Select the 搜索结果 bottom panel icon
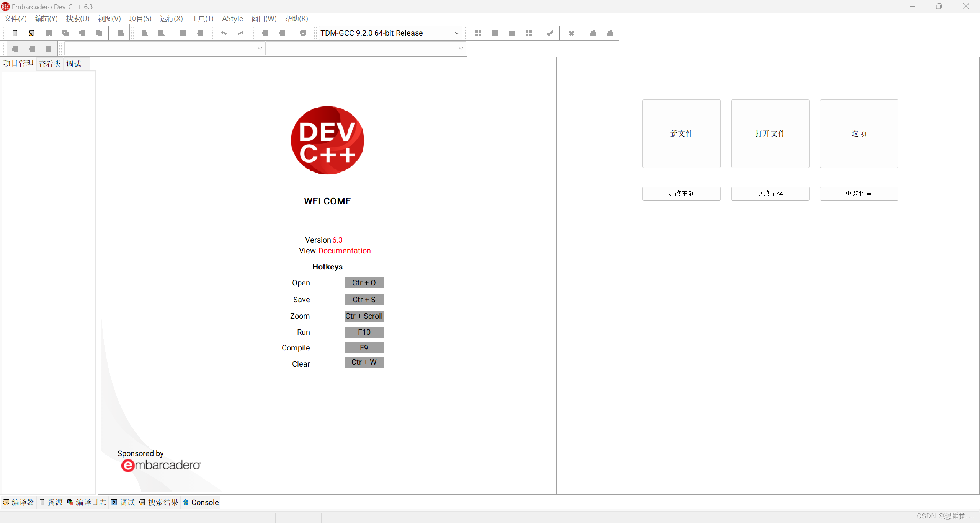 click(x=163, y=502)
